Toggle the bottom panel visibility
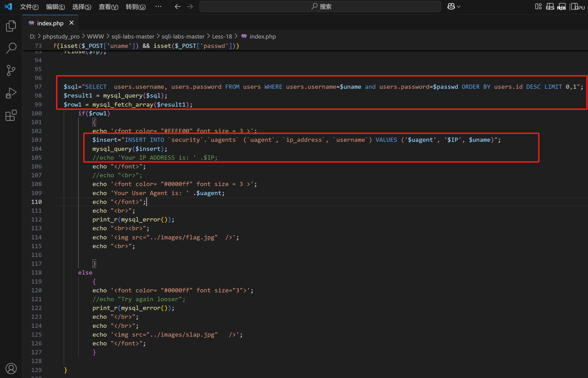Image resolution: width=588 pixels, height=378 pixels. (x=562, y=6)
